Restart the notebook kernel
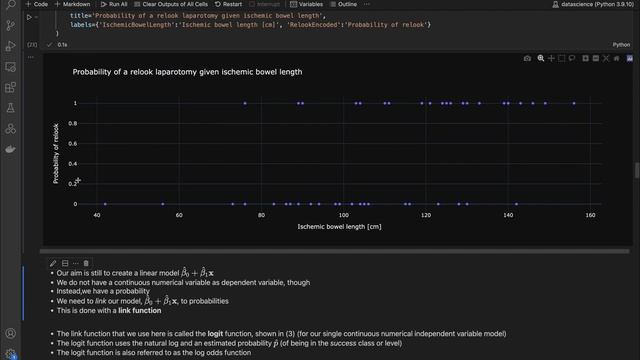Viewport: 640px width, 360px height. [228, 4]
